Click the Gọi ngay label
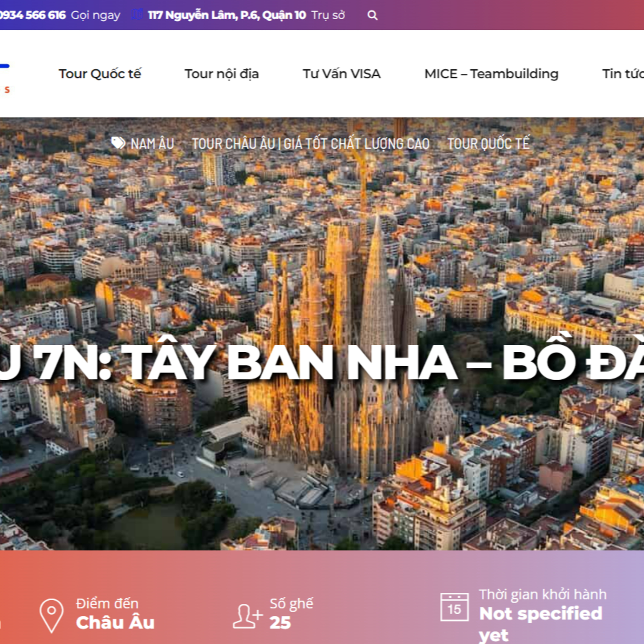The height and width of the screenshot is (644, 644). 96,15
